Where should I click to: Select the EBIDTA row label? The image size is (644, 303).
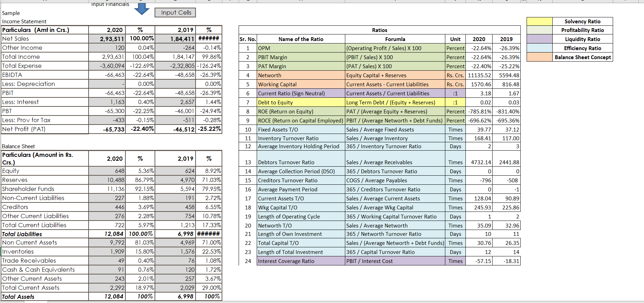45,75
